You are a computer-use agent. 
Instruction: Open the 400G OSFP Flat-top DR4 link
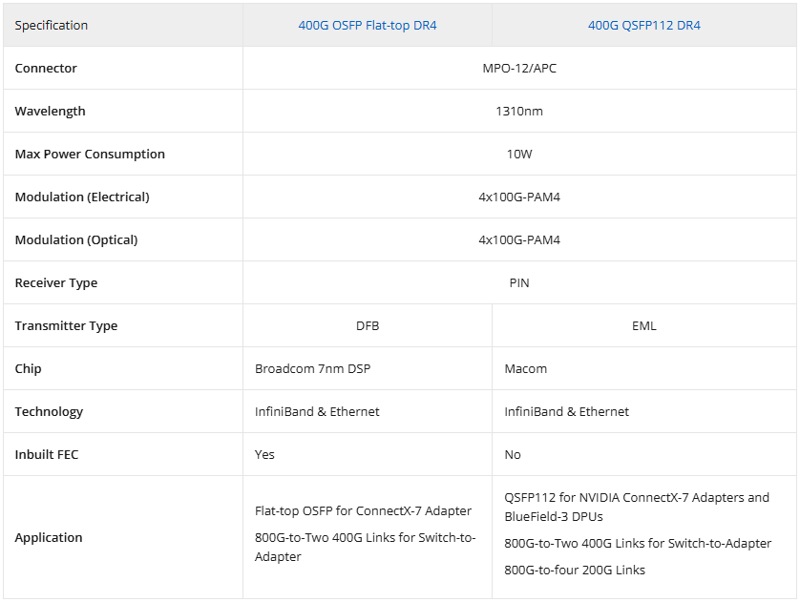pos(367,25)
